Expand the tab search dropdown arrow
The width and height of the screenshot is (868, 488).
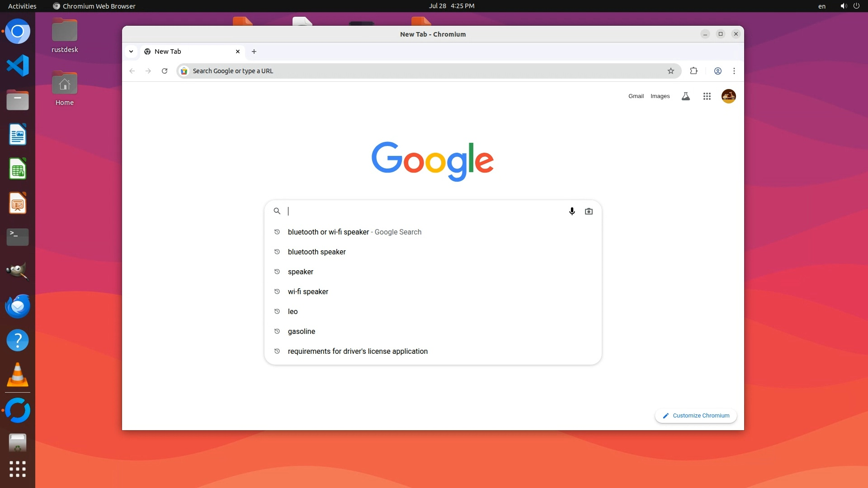tap(131, 52)
